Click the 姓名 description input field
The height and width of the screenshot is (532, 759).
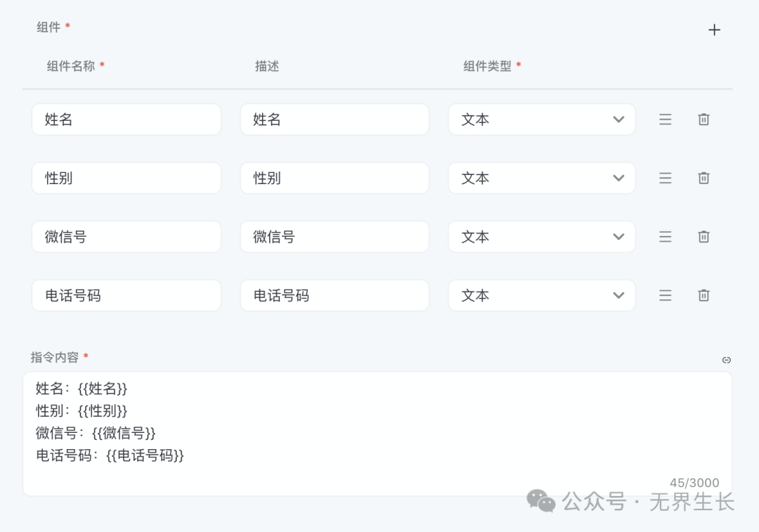pyautogui.click(x=335, y=119)
